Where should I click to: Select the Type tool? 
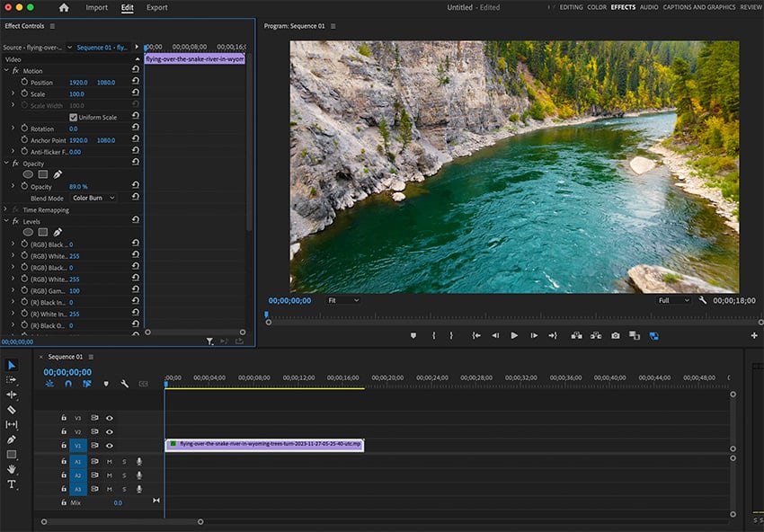tap(11, 484)
